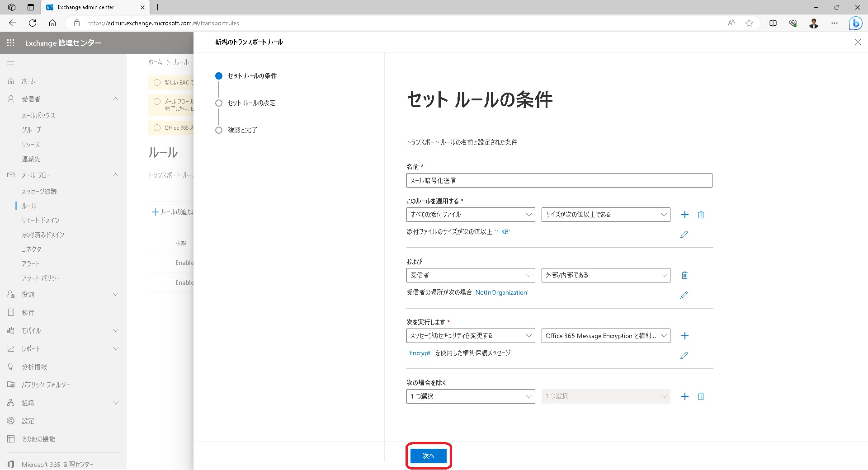This screenshot has height=470, width=868.
Task: Delete the 受信者 condition via trash icon
Action: [x=685, y=275]
